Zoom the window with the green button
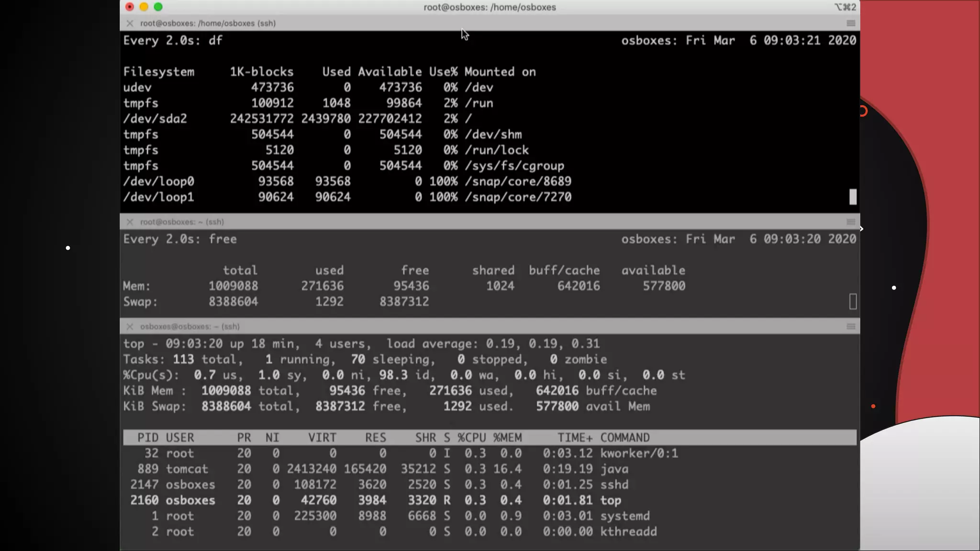The width and height of the screenshot is (980, 551). click(x=158, y=7)
